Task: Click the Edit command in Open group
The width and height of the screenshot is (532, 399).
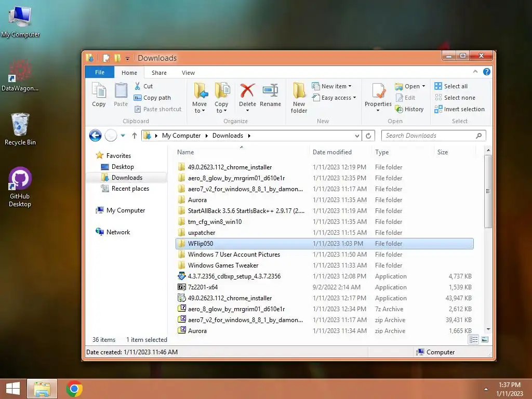Action: pos(406,98)
